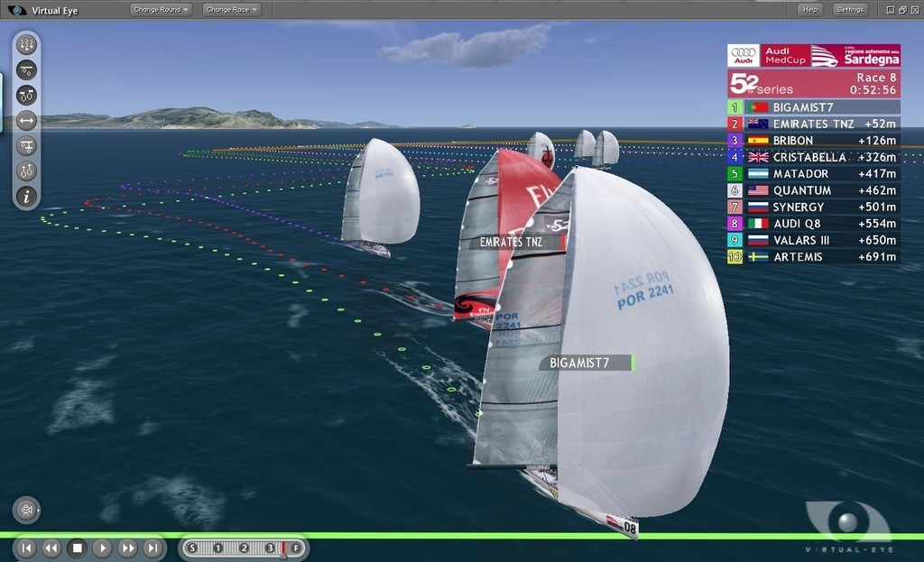Select MATADOR in the leaderboard
The width and height of the screenshot is (924, 562).
coord(813,174)
